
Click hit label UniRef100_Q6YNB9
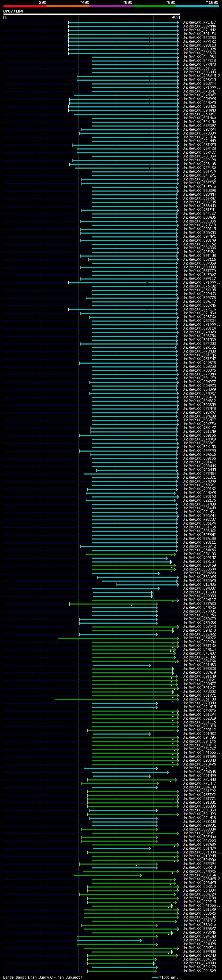coord(199,504)
